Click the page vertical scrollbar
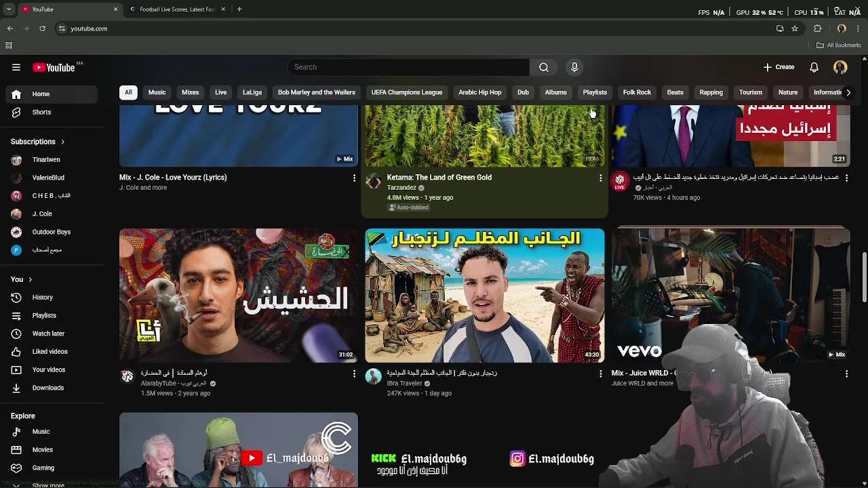 click(x=864, y=278)
